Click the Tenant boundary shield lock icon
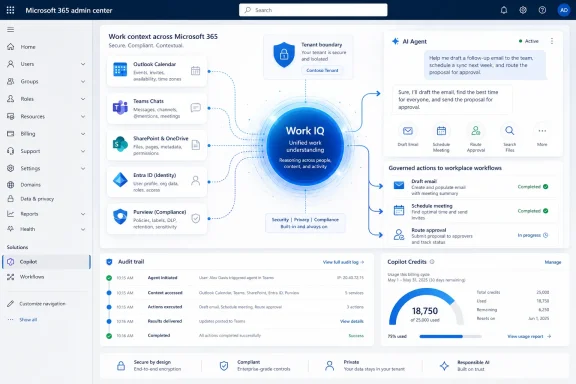Image resolution: width=576 pixels, height=384 pixels. (284, 54)
